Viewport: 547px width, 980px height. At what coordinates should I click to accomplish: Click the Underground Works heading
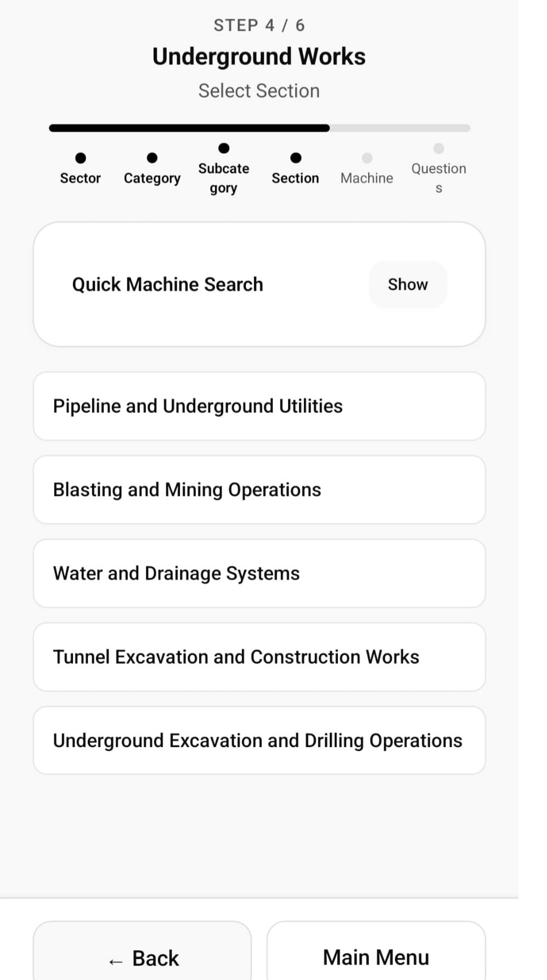tap(259, 57)
